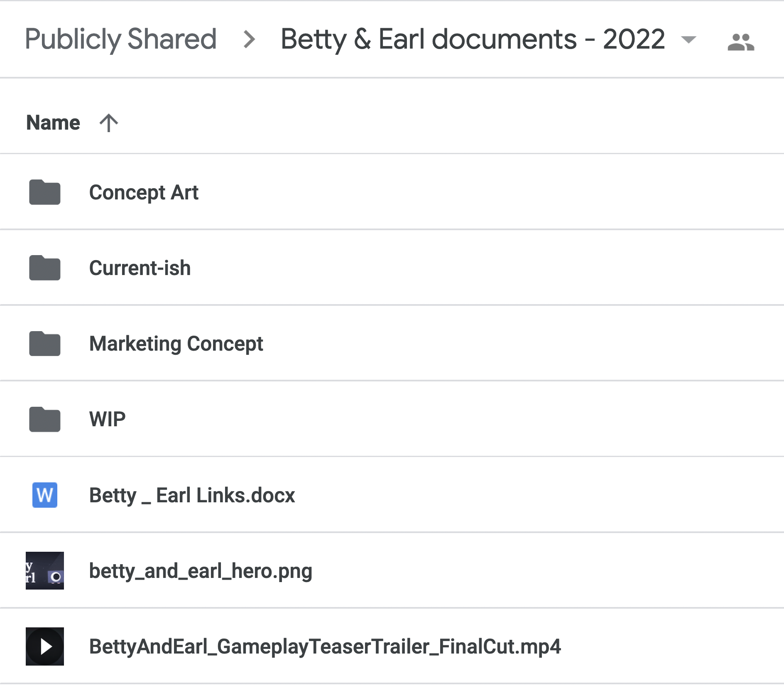
Task: Click the Concept Art folder icon
Action: coord(44,192)
